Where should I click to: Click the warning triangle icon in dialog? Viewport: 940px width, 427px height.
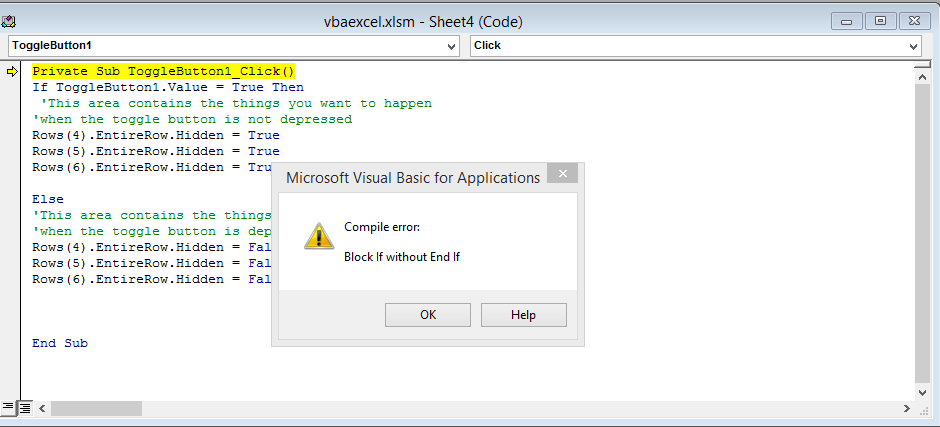click(319, 236)
